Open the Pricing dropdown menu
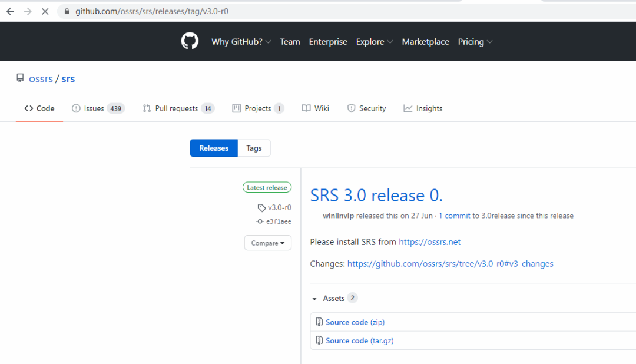This screenshot has width=636, height=364. coord(475,42)
